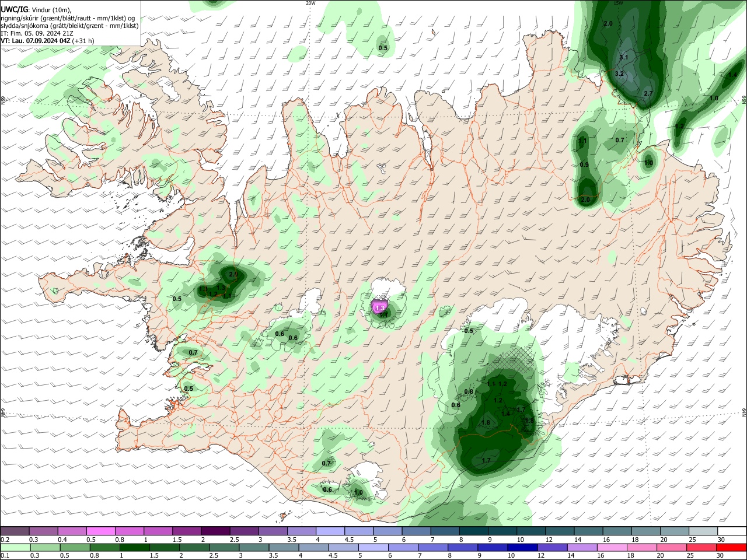The height and width of the screenshot is (560, 747).
Task: Click the UWC/IG title in the header
Action: point(14,10)
